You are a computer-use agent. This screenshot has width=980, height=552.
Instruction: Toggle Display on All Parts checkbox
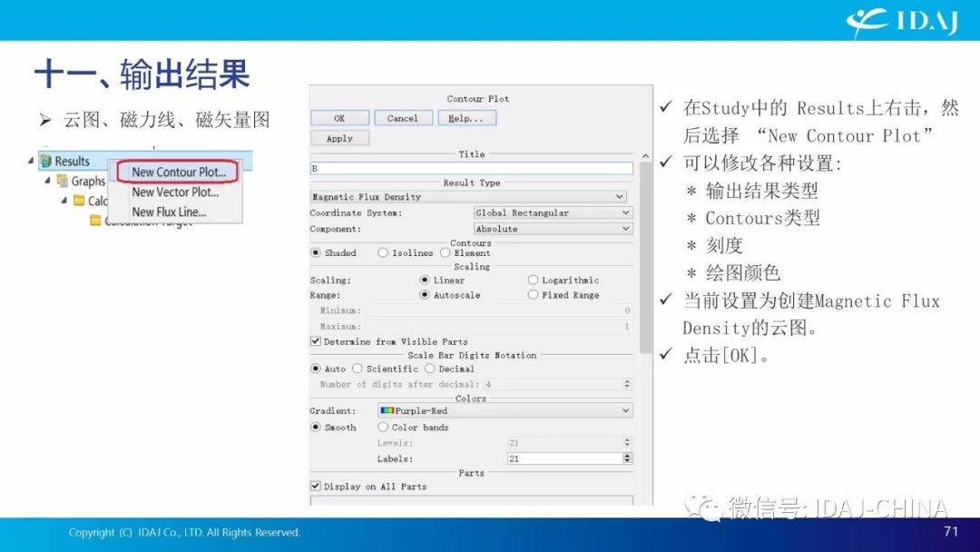(x=316, y=486)
